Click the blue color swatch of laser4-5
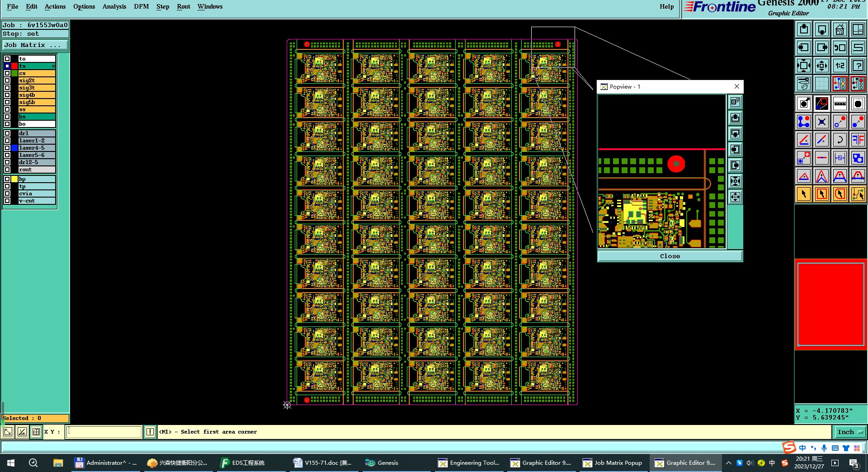Viewport: 868px width, 472px height. [x=14, y=148]
